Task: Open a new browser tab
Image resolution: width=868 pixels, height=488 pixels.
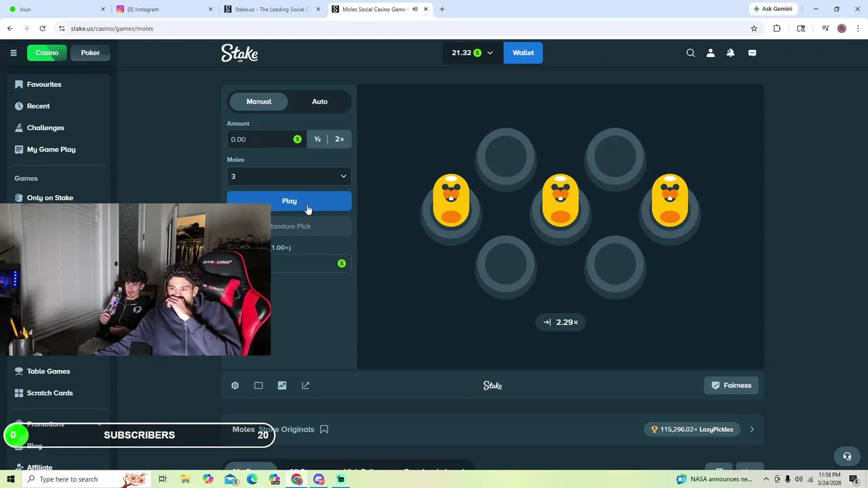Action: pos(442,9)
